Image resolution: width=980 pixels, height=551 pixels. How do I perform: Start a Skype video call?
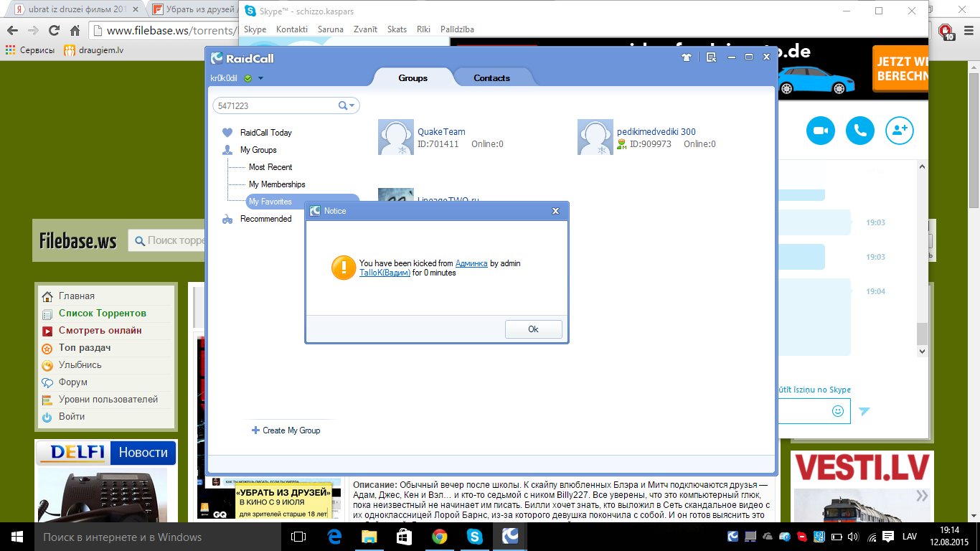[x=821, y=131]
